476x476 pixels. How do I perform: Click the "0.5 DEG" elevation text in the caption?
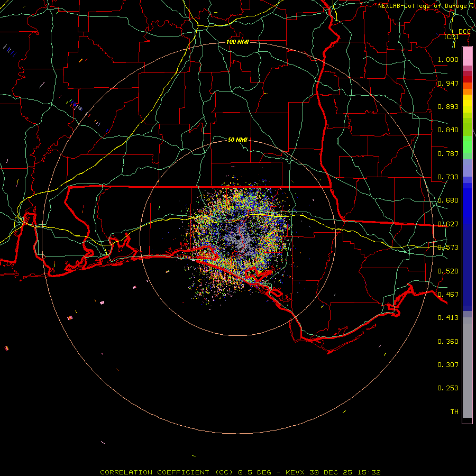(254, 472)
